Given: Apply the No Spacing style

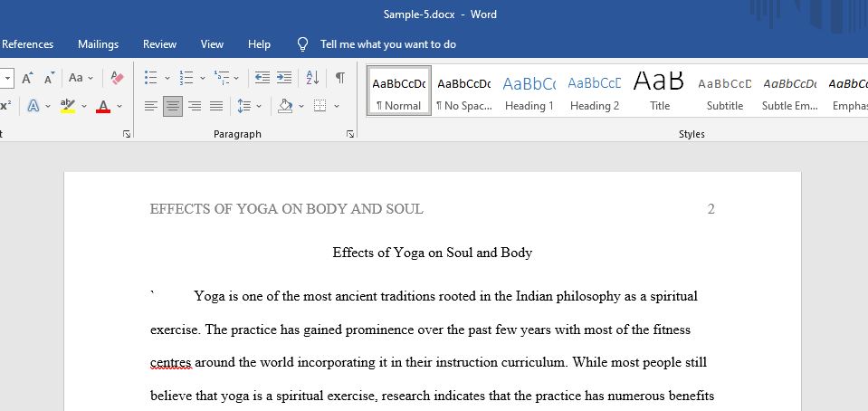Looking at the screenshot, I should point(464,91).
